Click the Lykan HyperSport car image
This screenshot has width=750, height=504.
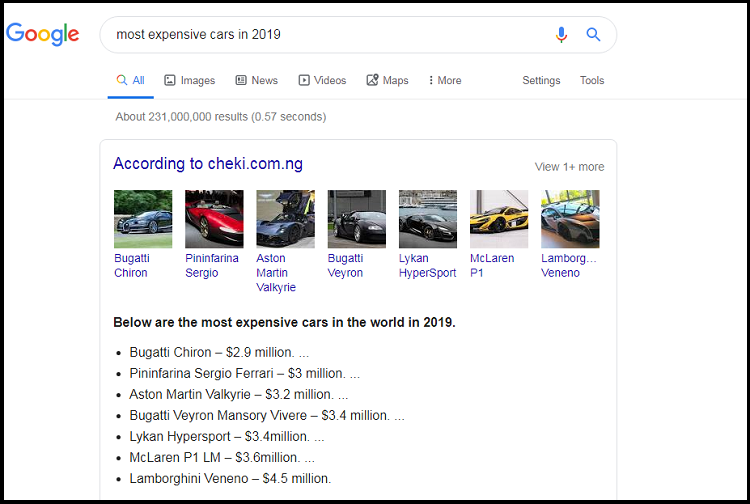point(428,219)
